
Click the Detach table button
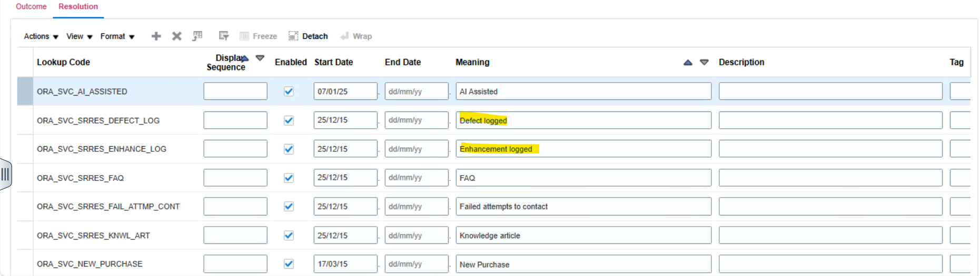tap(309, 36)
